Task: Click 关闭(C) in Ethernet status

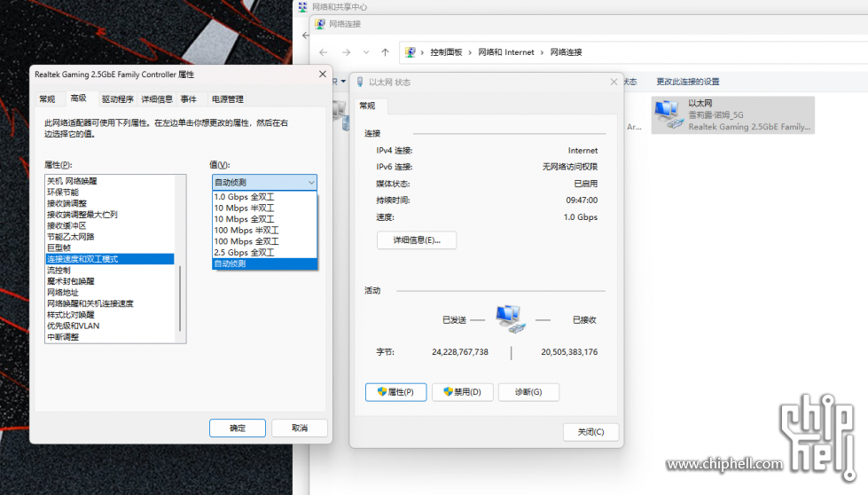Action: tap(590, 432)
